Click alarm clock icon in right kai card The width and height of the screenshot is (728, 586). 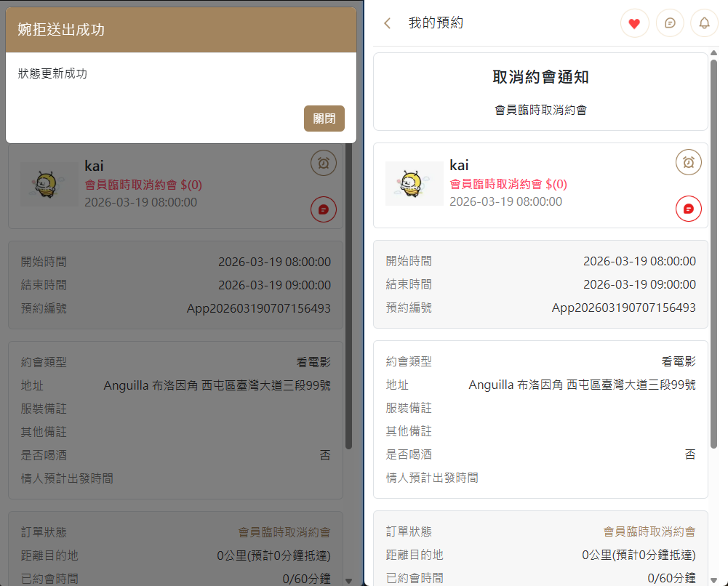[x=689, y=162]
